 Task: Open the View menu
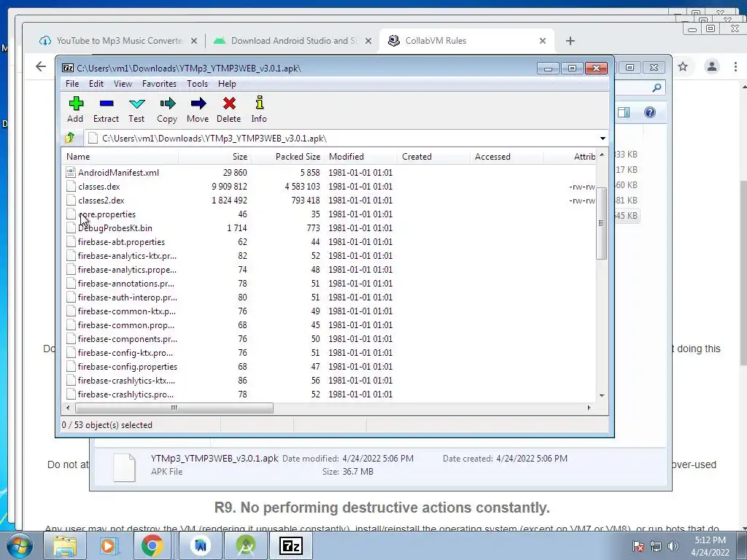pos(123,84)
